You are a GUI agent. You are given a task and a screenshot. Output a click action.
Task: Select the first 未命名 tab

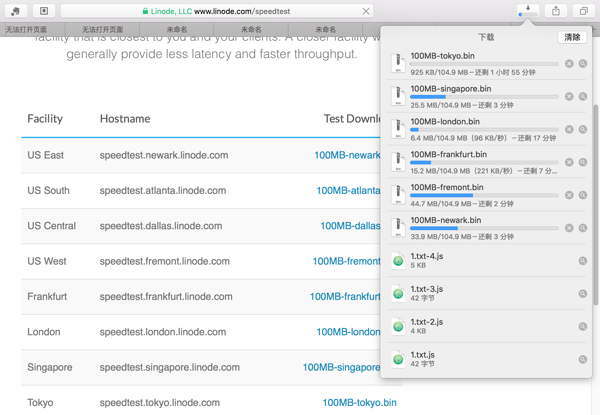point(177,29)
